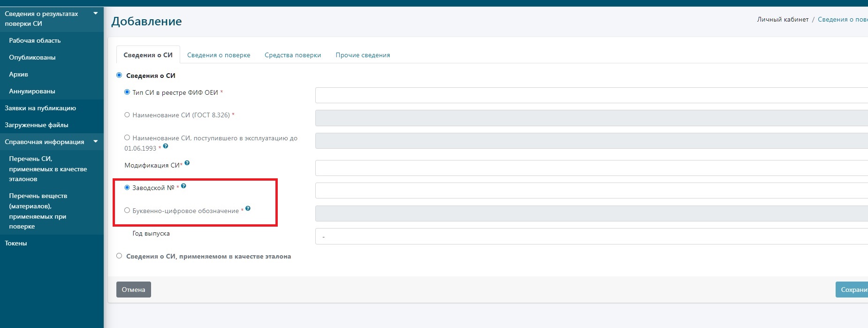Open Рабочая область in sidebar

35,41
